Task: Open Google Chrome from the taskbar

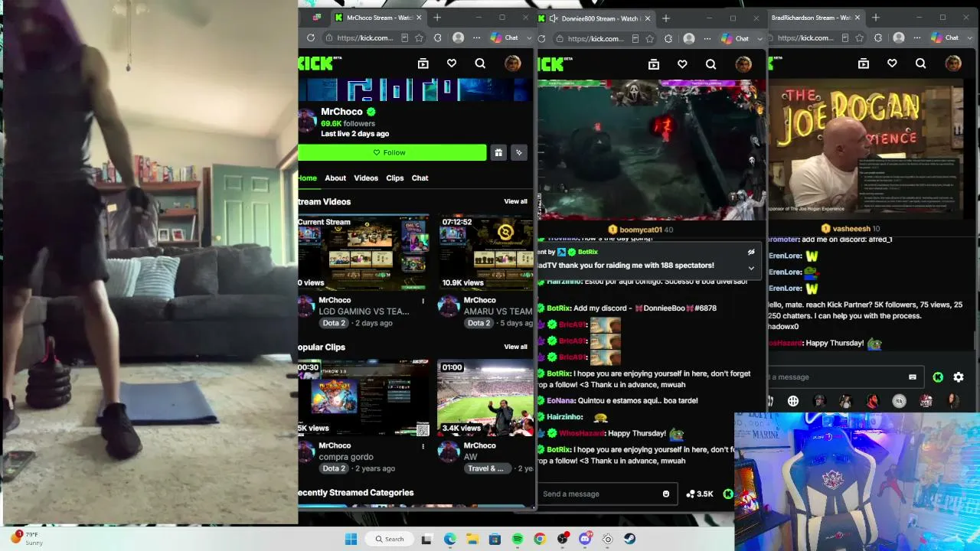Action: coord(540,539)
